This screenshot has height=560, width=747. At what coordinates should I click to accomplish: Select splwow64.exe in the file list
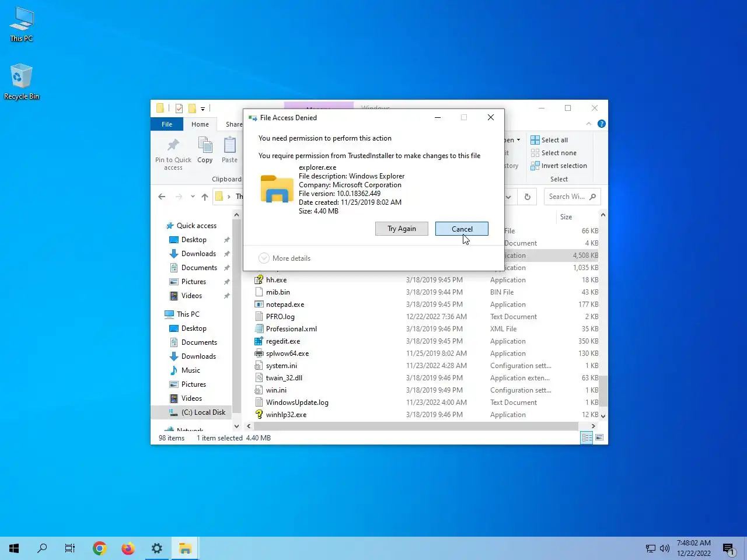pyautogui.click(x=287, y=353)
